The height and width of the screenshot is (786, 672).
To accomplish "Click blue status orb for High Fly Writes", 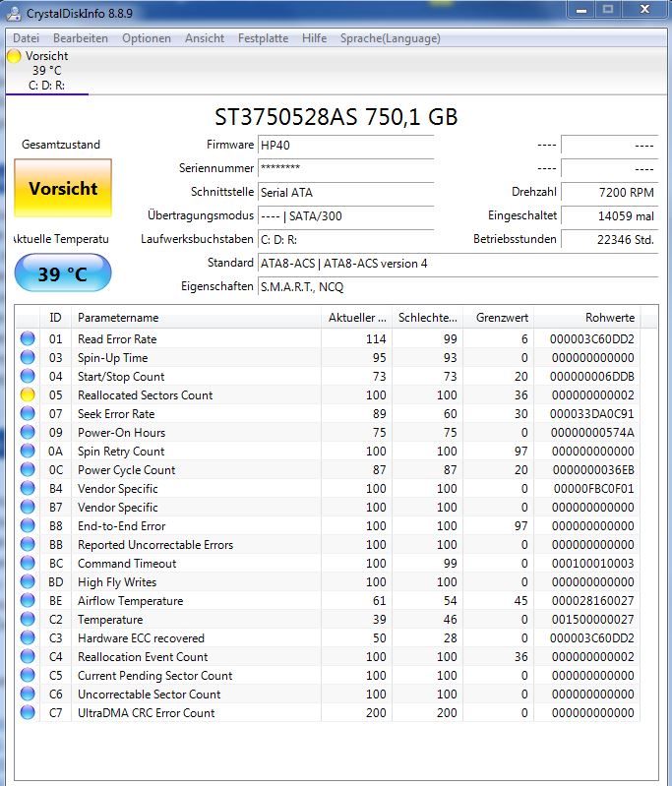I will tap(28, 582).
